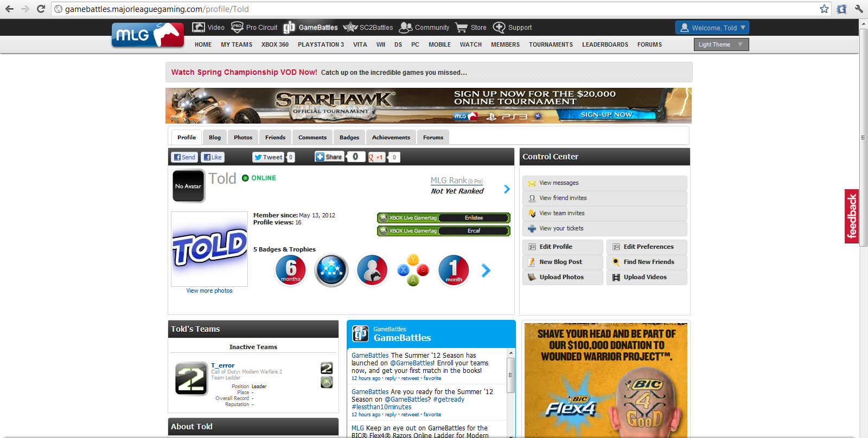Click the Facebook Like button

[x=213, y=157]
